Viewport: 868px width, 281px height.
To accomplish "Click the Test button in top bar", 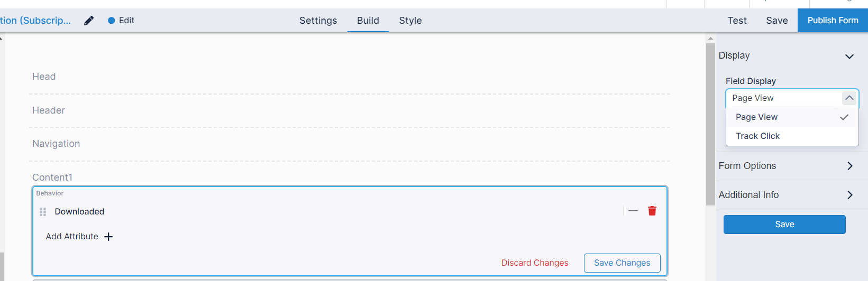I will (736, 21).
